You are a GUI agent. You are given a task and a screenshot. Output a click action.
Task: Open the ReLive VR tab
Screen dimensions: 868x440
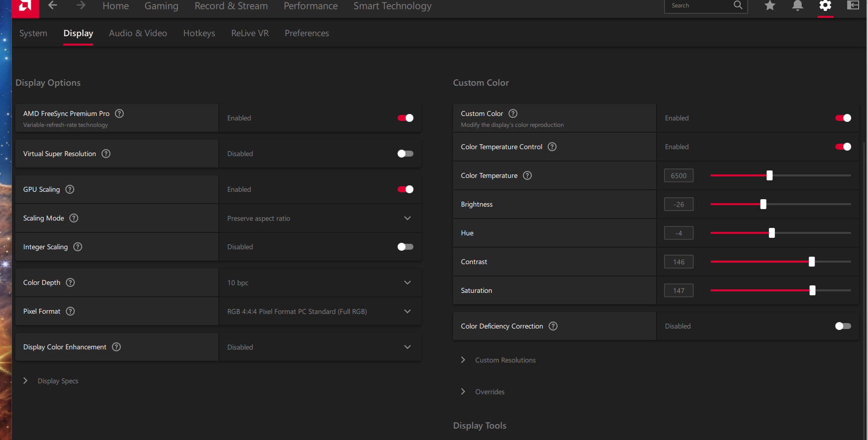[250, 33]
